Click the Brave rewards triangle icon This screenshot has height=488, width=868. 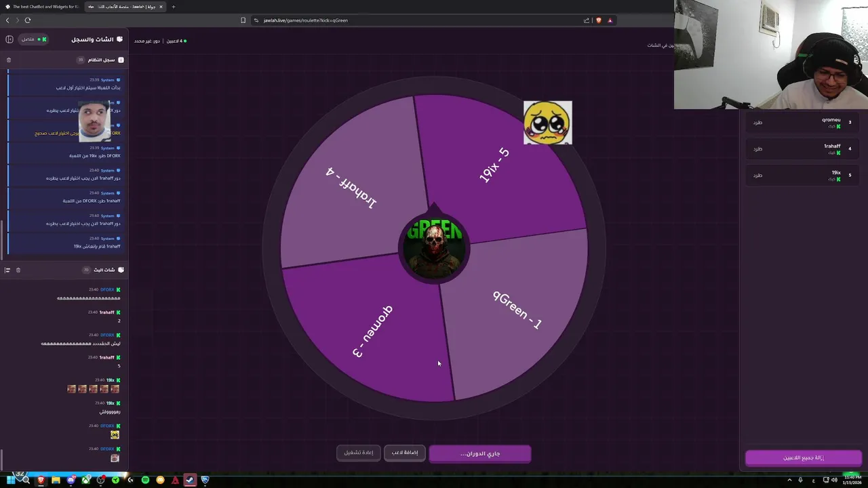click(610, 20)
